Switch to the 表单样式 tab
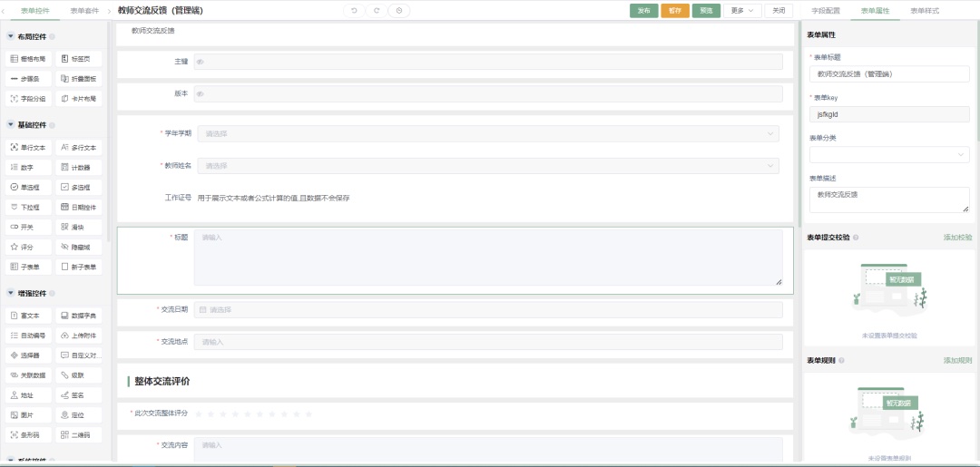 [924, 11]
